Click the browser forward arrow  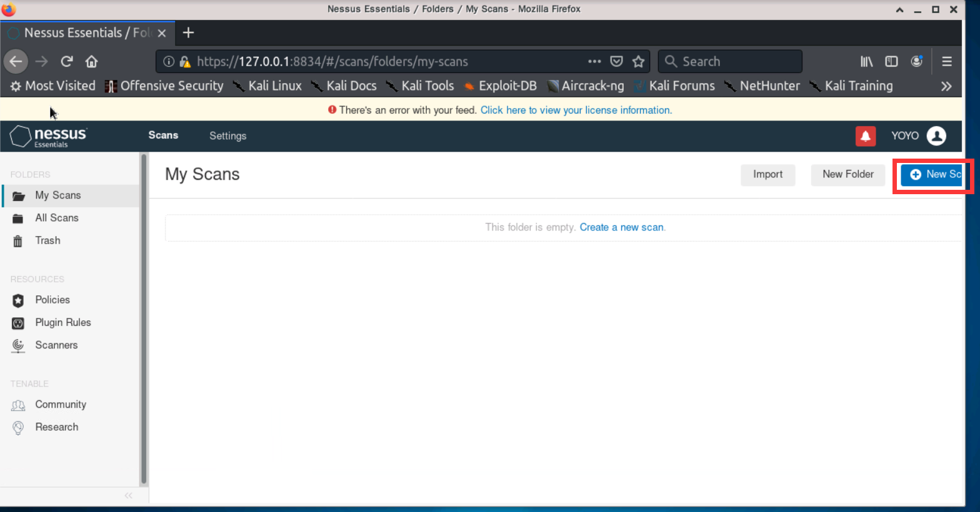tap(41, 61)
